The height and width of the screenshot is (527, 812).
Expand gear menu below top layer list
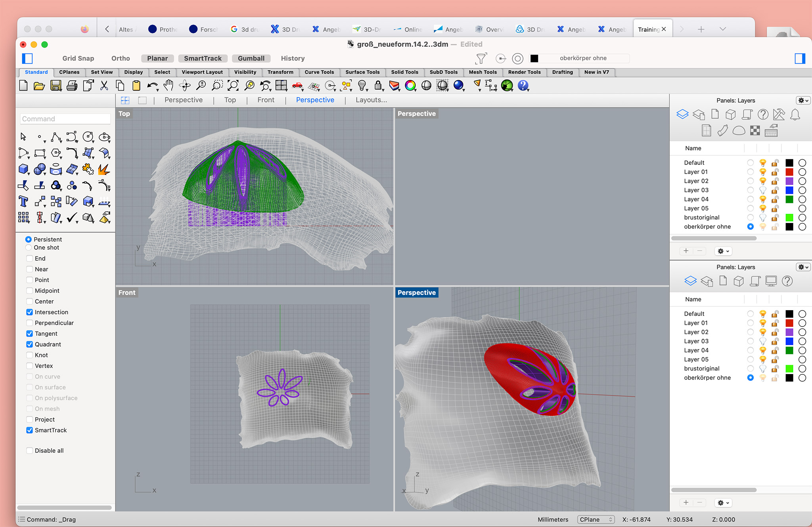[723, 251]
